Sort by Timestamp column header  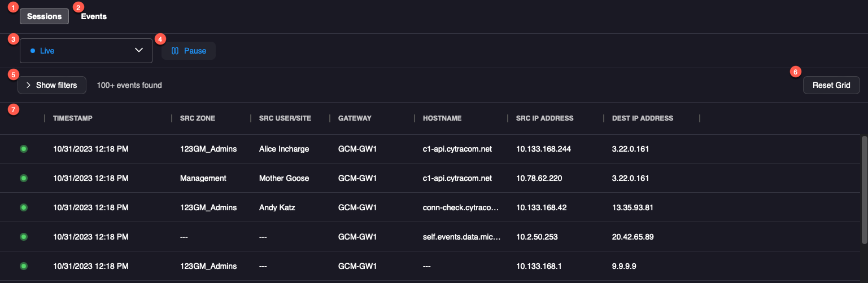[x=73, y=118]
